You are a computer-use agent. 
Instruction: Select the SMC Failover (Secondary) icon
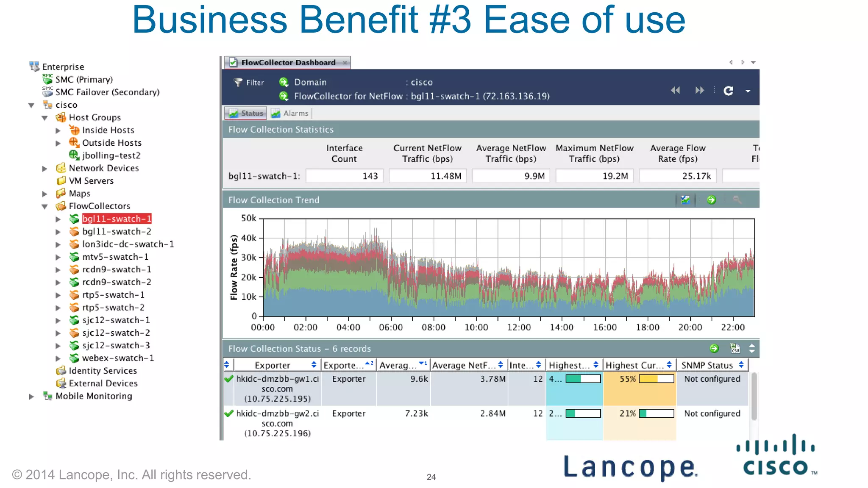pyautogui.click(x=47, y=92)
